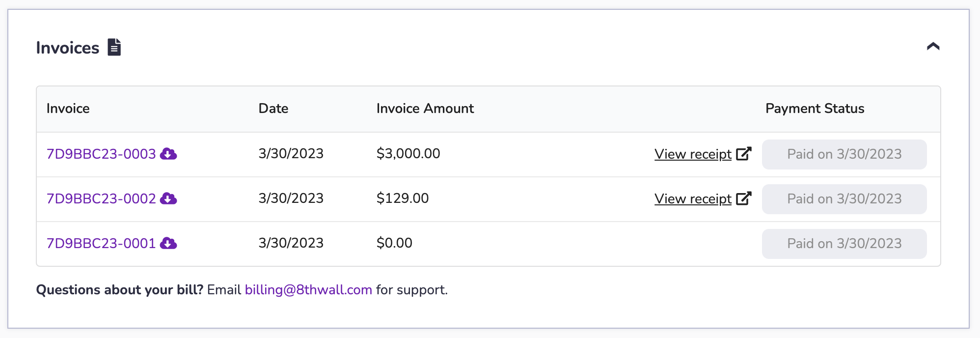Click the Invoice Amount column header
Viewport: 980px width, 338px height.
[x=425, y=109]
